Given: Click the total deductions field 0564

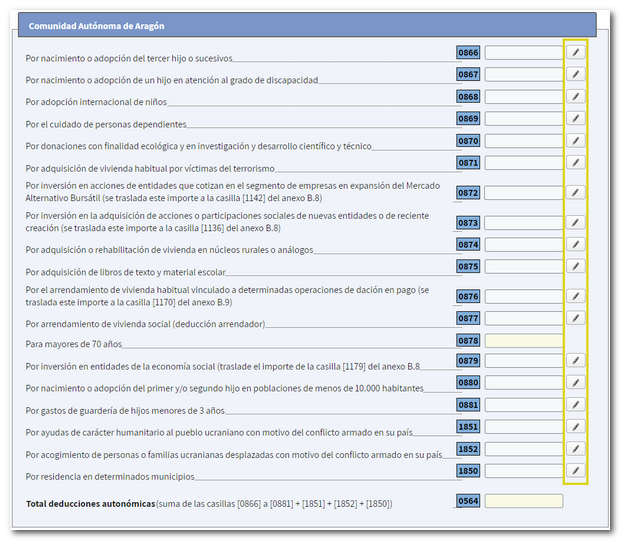Looking at the screenshot, I should (523, 501).
